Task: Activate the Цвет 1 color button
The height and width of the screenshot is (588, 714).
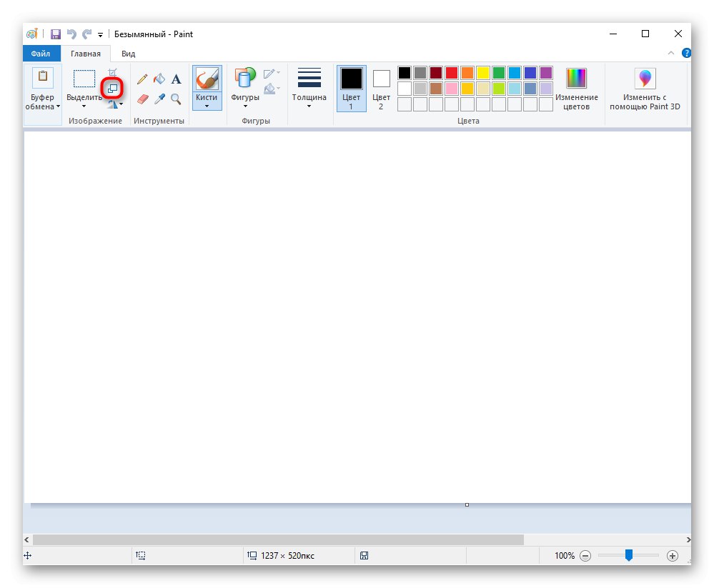Action: point(351,89)
